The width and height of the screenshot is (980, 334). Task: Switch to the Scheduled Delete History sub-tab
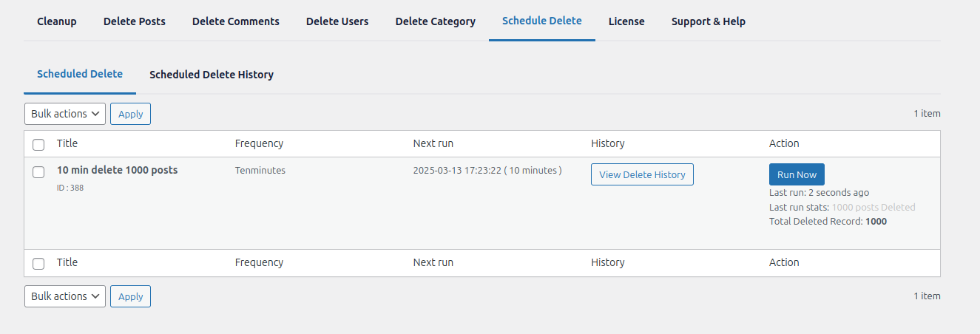(211, 75)
